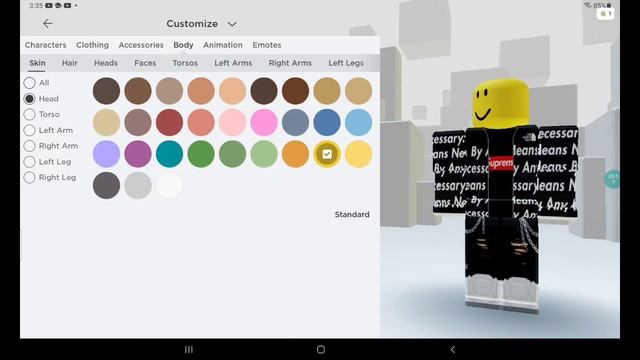Image resolution: width=640 pixels, height=360 pixels.
Task: Pick the orange skin swatch
Action: point(296,154)
